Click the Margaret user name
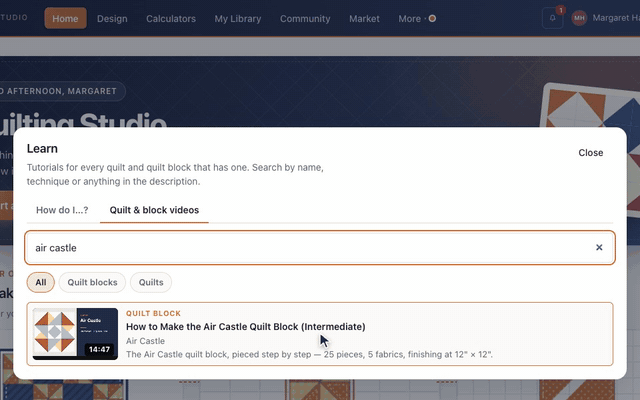640x400 pixels. click(616, 18)
